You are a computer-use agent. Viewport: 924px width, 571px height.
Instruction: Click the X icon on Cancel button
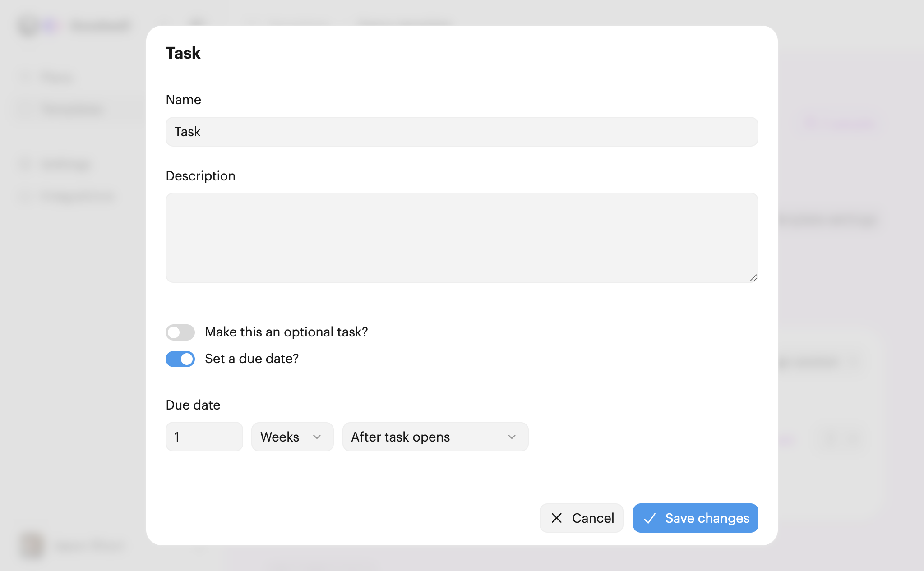pyautogui.click(x=557, y=518)
